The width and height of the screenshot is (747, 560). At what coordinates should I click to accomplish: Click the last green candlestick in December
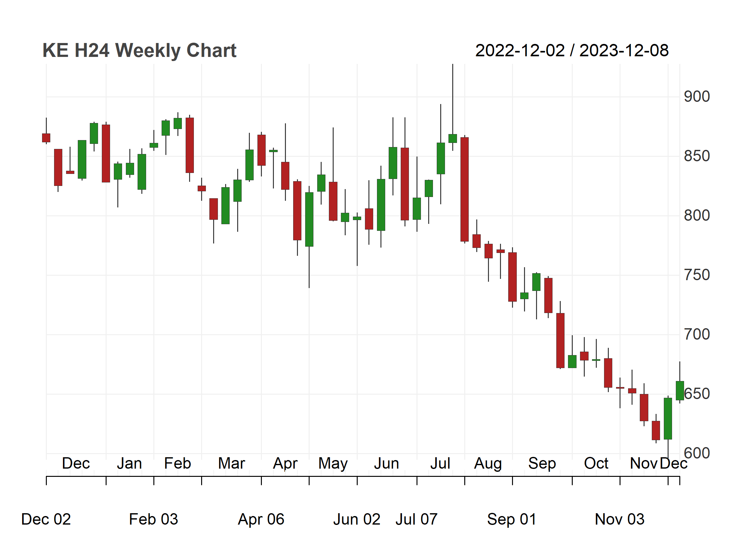pyautogui.click(x=680, y=391)
